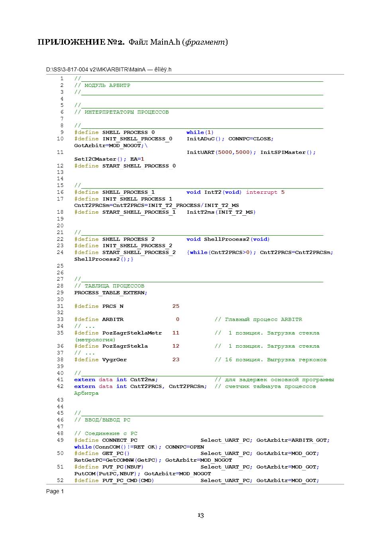Click the macro name "PUT_PC_CMD(CMD)"
Viewport: 392px width, 555px height.
pos(128,480)
